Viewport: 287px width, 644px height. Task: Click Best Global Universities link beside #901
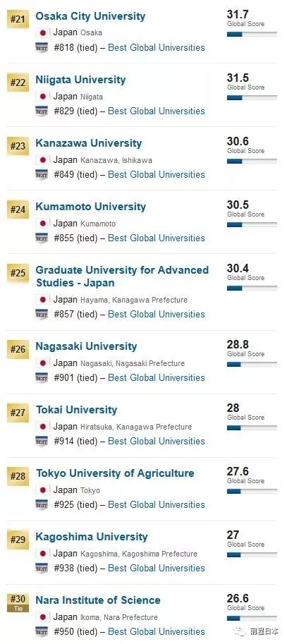click(157, 377)
